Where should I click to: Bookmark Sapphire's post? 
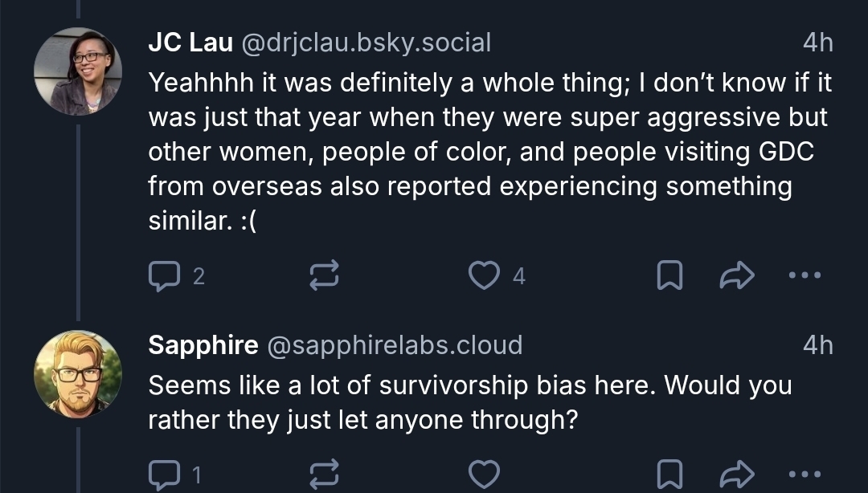[x=669, y=475]
